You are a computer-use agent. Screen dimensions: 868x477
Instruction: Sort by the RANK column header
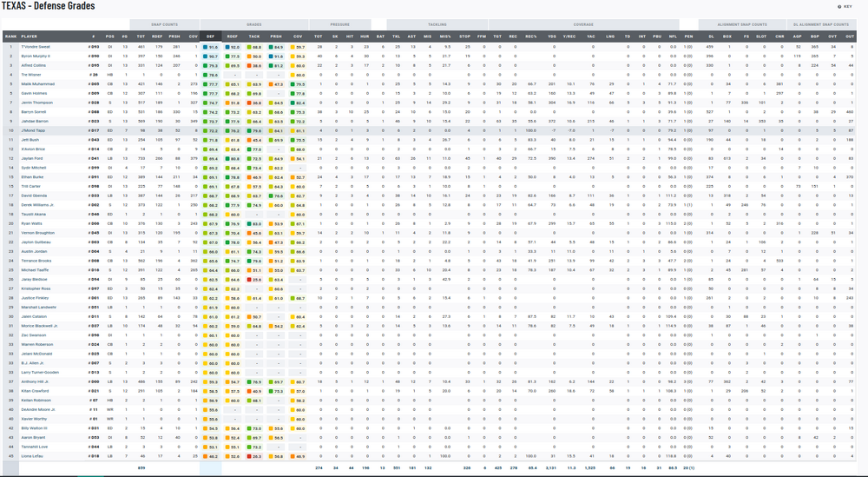[x=10, y=36]
